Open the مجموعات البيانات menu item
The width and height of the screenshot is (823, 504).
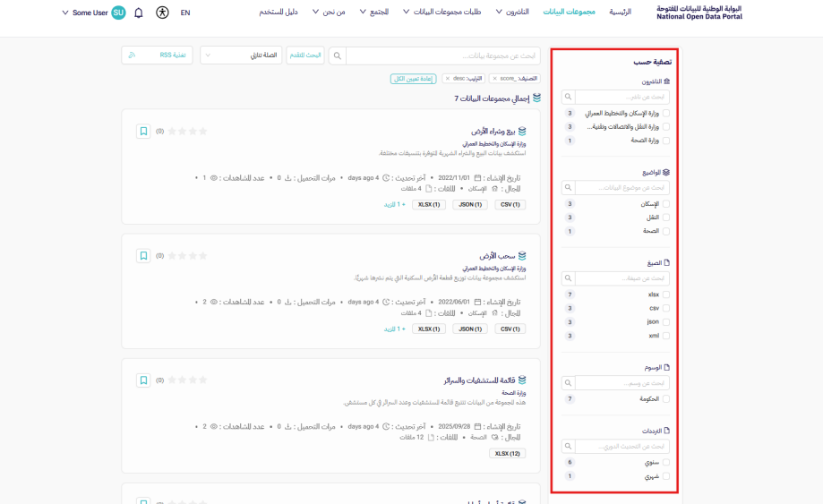coord(570,13)
